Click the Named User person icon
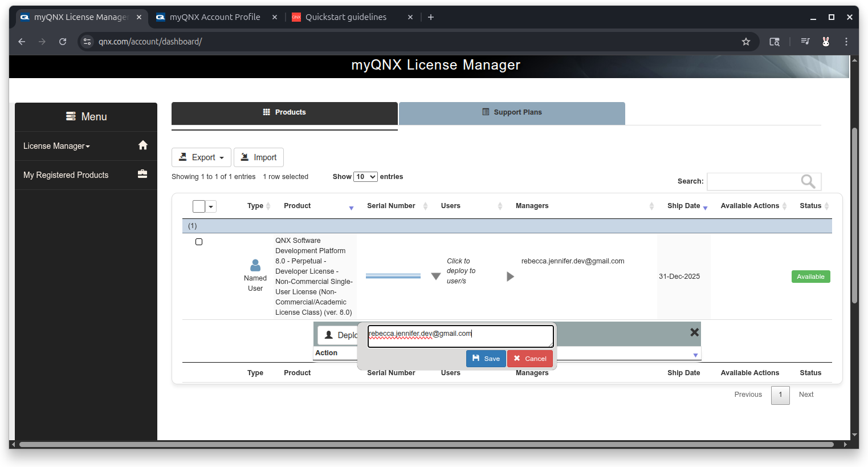This screenshot has width=868, height=467. tap(255, 265)
